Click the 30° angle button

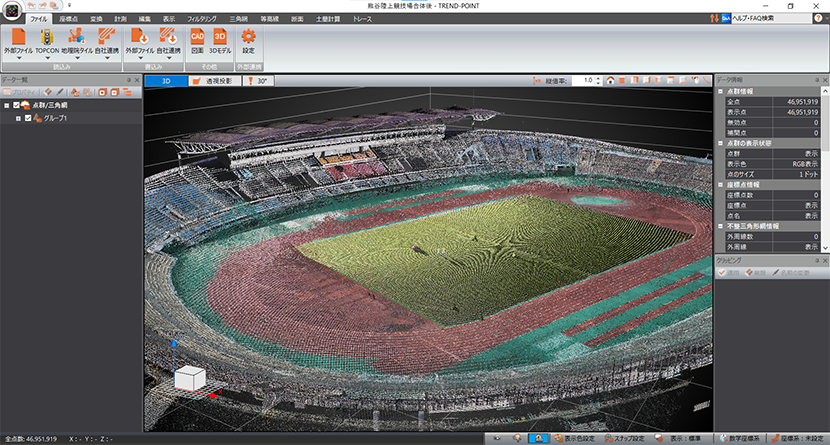259,80
